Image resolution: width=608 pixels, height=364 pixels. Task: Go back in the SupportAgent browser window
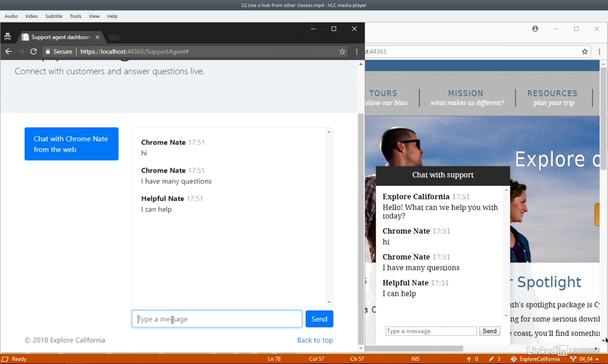click(9, 52)
